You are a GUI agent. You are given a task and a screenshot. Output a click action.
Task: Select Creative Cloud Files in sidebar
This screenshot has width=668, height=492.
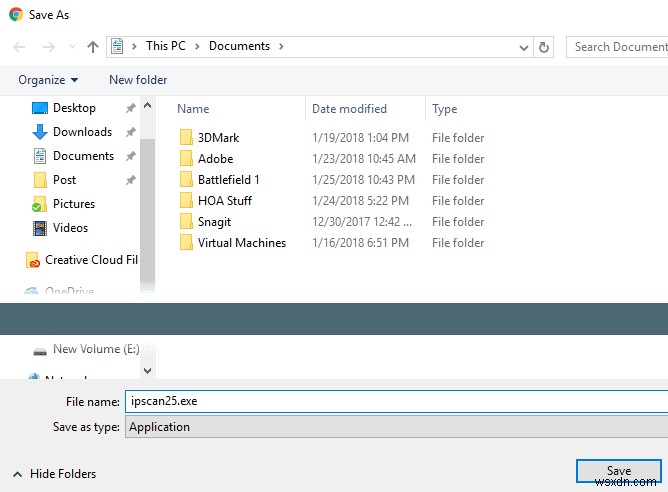(x=90, y=260)
